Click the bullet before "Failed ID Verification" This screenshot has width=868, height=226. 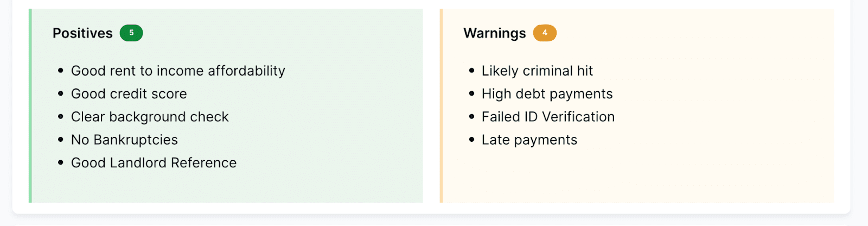[x=471, y=117]
